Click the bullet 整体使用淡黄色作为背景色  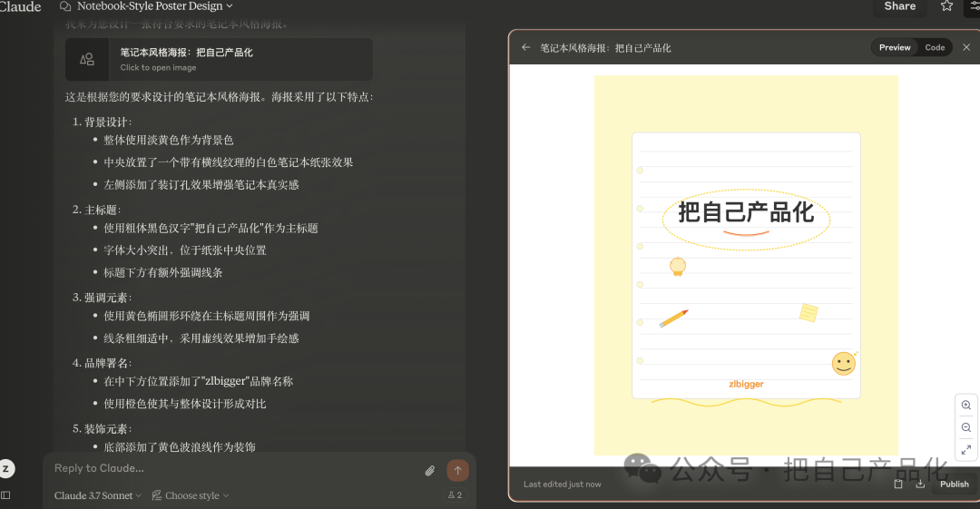coord(169,140)
